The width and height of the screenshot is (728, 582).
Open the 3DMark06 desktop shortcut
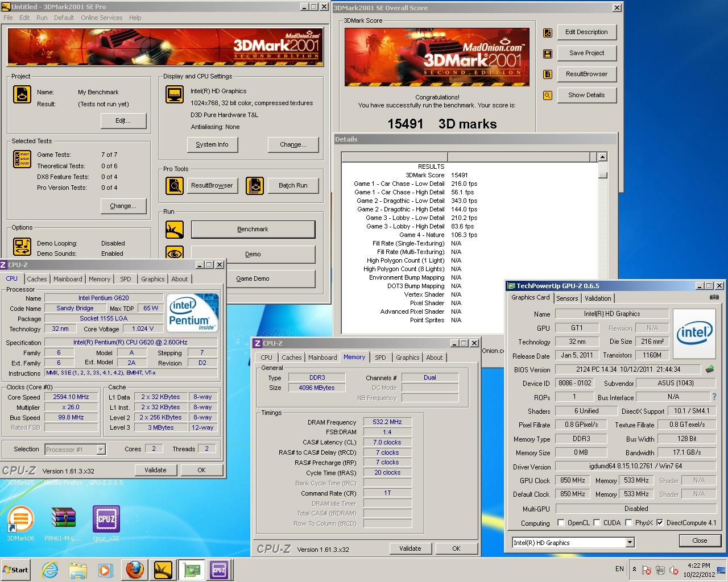point(20,523)
